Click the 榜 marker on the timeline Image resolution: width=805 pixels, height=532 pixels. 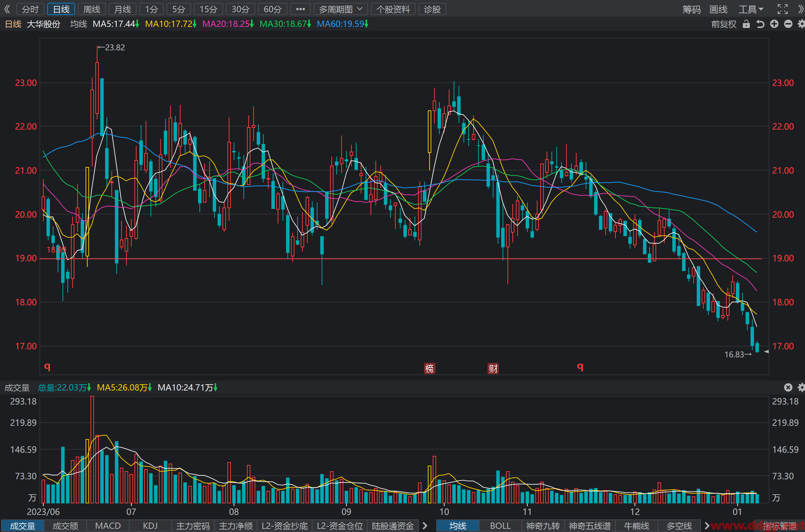[x=430, y=368]
